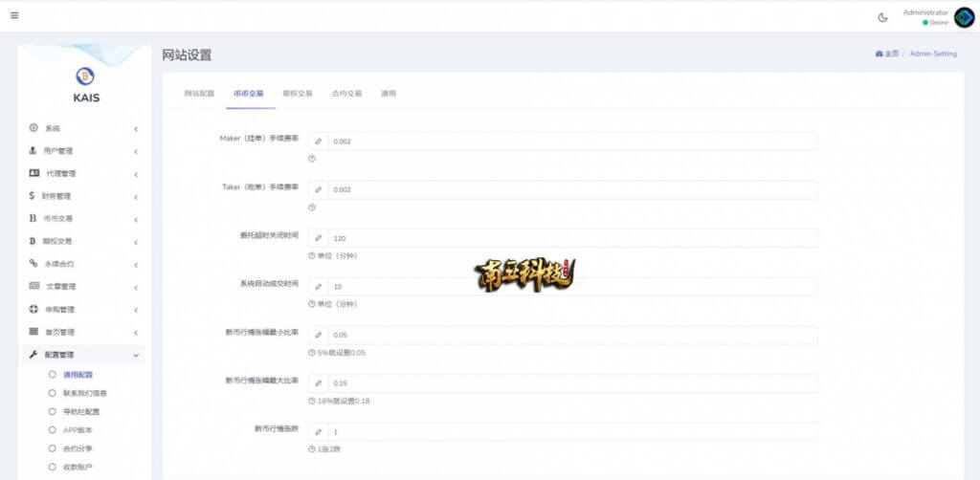Collapse the 配置管理 menu chevron
Screen dimensions: 980x480
136,355
